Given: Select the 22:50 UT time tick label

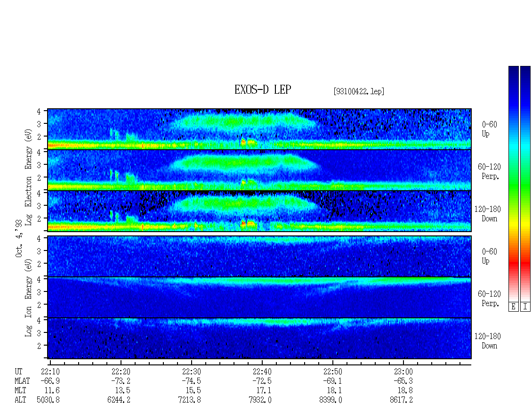Looking at the screenshot, I should point(332,372).
